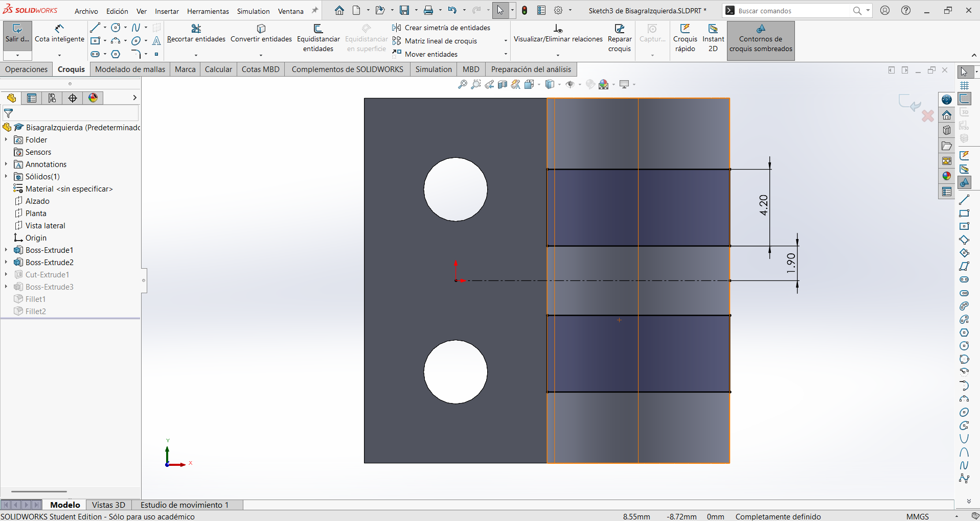Open Herramientas menu
The width and height of the screenshot is (980, 521).
[208, 11]
